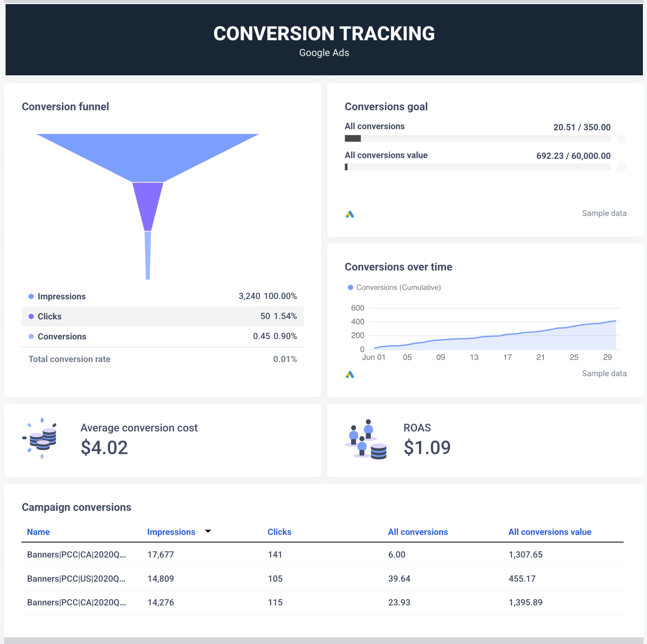Click the All conversions value progress bar
647x644 pixels.
pyautogui.click(x=478, y=167)
